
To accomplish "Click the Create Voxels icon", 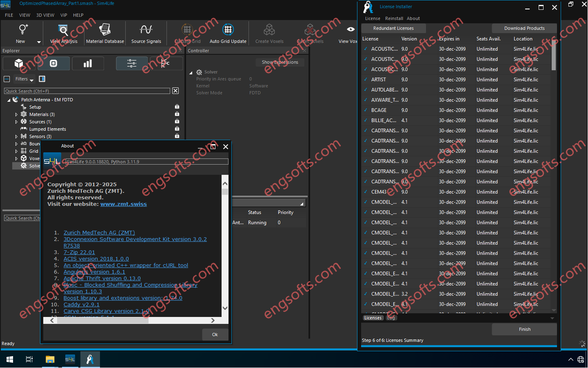I will point(269,29).
